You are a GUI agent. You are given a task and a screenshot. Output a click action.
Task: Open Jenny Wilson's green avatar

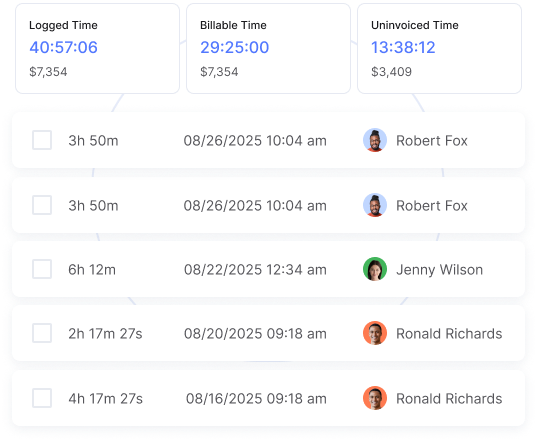pyautogui.click(x=375, y=269)
